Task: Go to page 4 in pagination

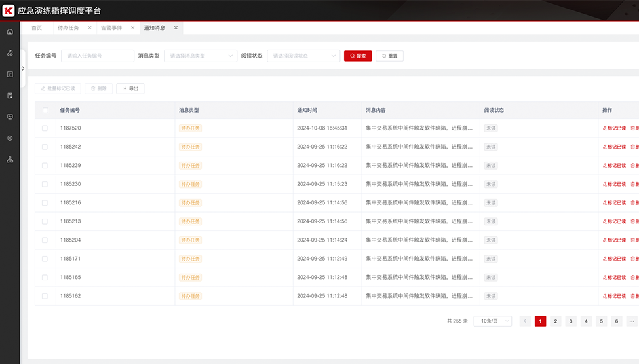Action: (x=586, y=321)
